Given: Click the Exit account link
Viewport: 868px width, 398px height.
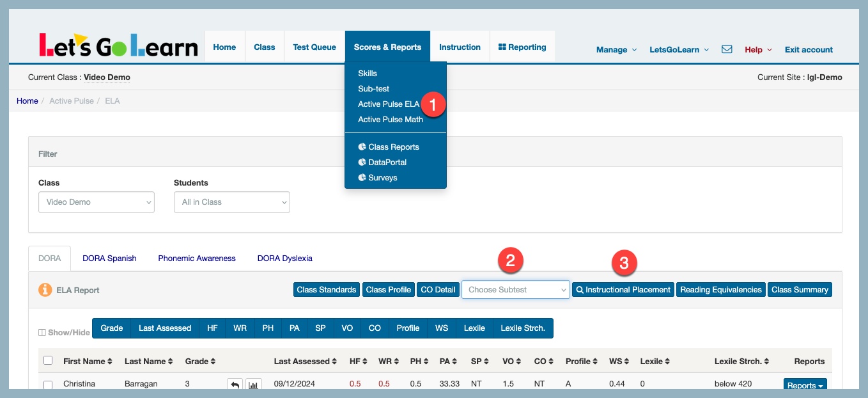Looking at the screenshot, I should [809, 49].
